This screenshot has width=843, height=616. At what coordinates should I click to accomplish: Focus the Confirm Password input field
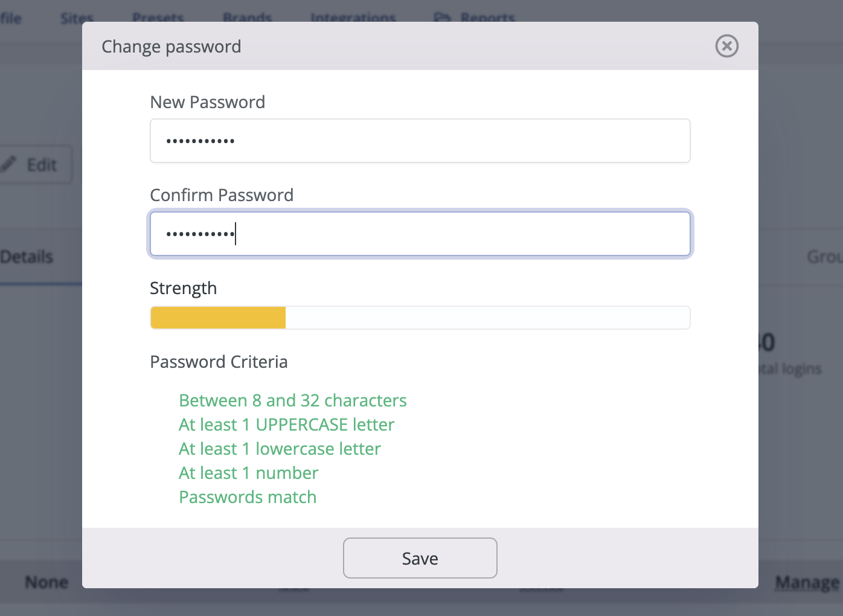tap(420, 234)
